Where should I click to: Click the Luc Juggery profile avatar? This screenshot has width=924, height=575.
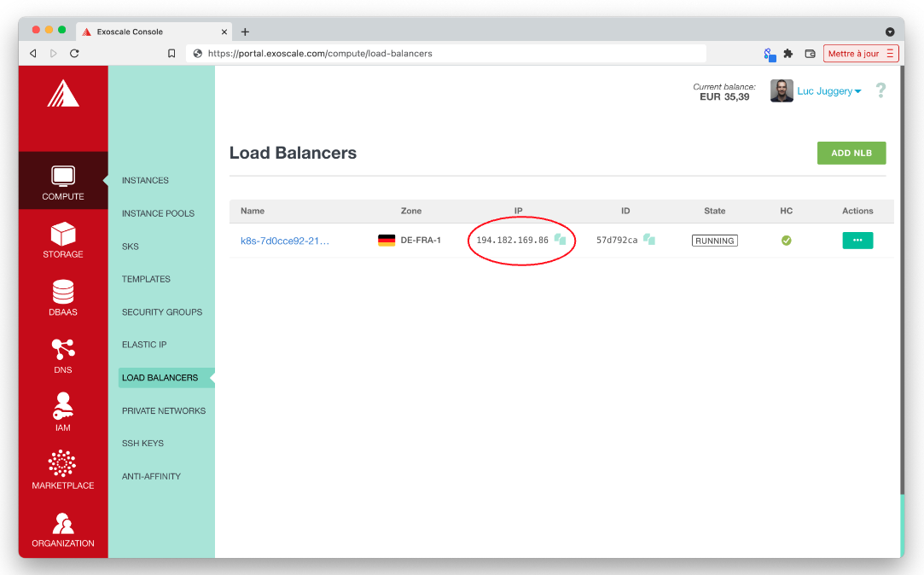tap(782, 90)
